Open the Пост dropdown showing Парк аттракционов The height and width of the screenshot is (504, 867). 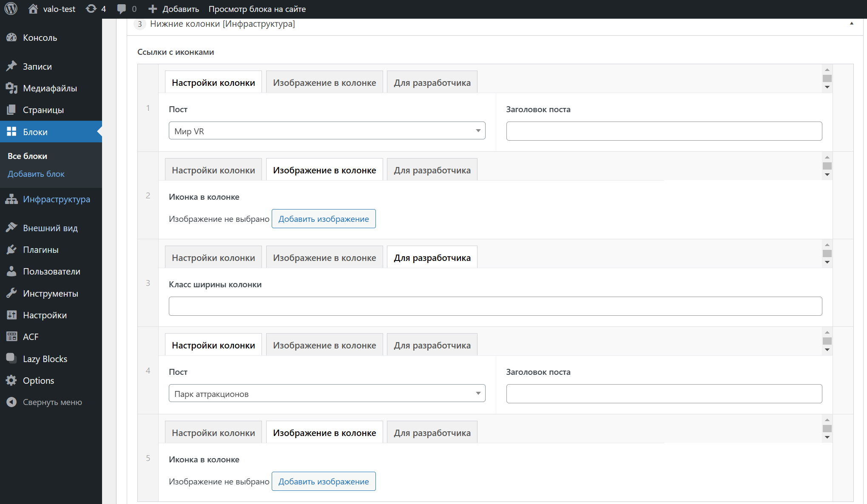(x=327, y=394)
